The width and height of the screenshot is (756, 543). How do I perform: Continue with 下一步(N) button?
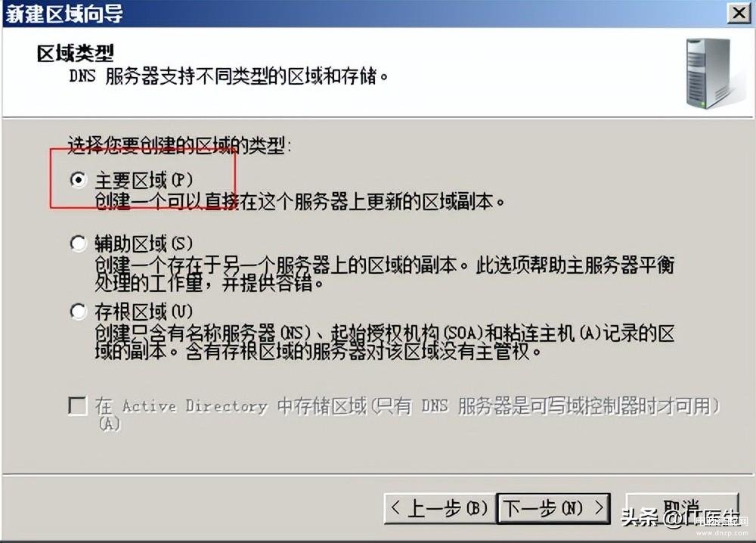point(553,507)
